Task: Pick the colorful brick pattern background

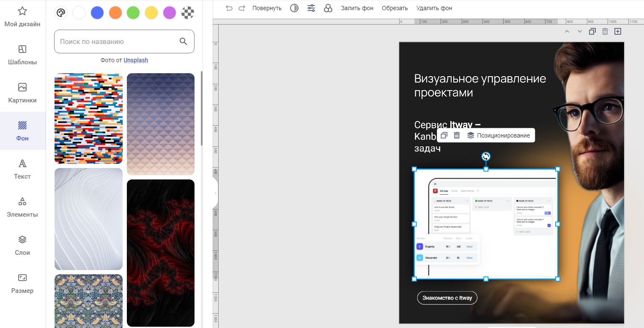Action: [88, 119]
